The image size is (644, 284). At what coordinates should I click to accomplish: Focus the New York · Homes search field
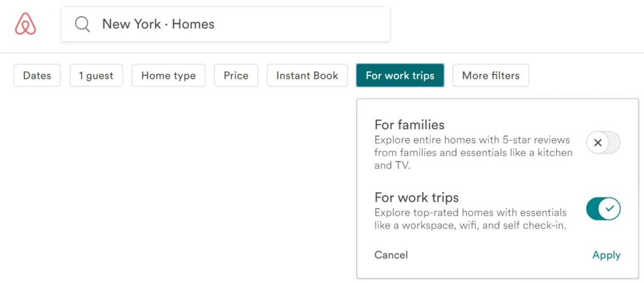tap(226, 25)
